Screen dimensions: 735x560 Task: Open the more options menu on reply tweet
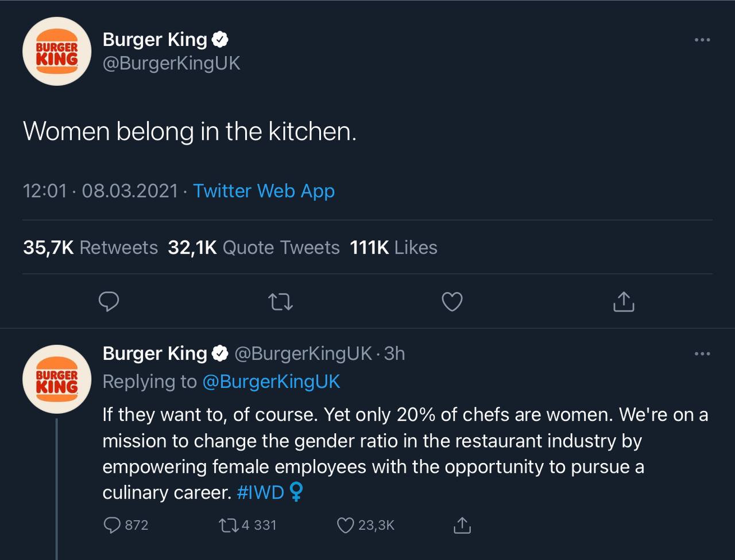(702, 353)
